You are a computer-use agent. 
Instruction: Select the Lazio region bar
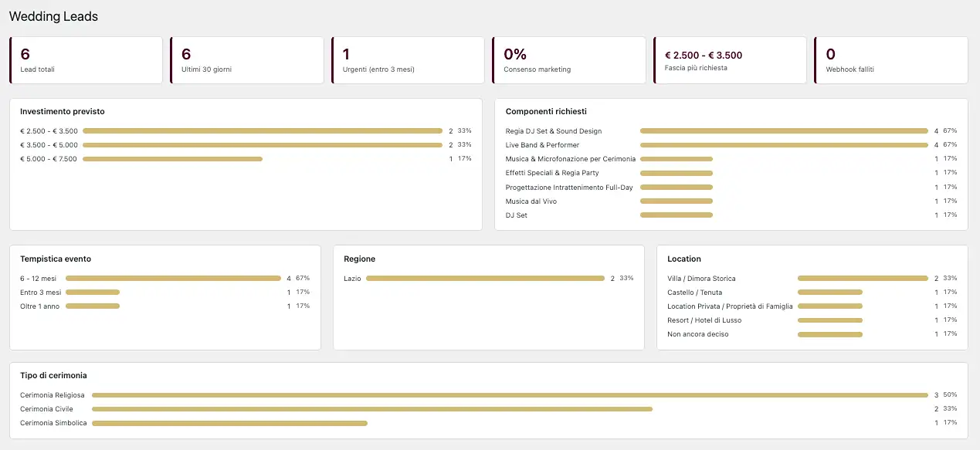pos(485,278)
